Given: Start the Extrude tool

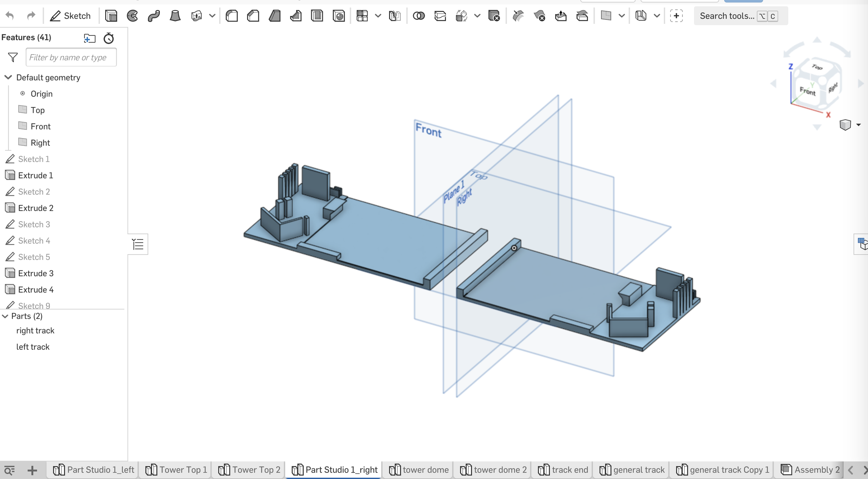Looking at the screenshot, I should pyautogui.click(x=111, y=16).
